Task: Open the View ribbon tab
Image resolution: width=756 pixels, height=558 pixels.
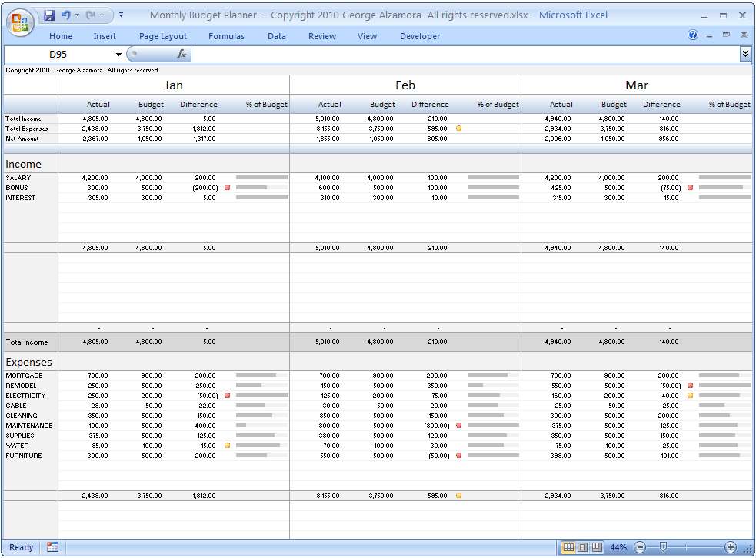Action: tap(367, 36)
